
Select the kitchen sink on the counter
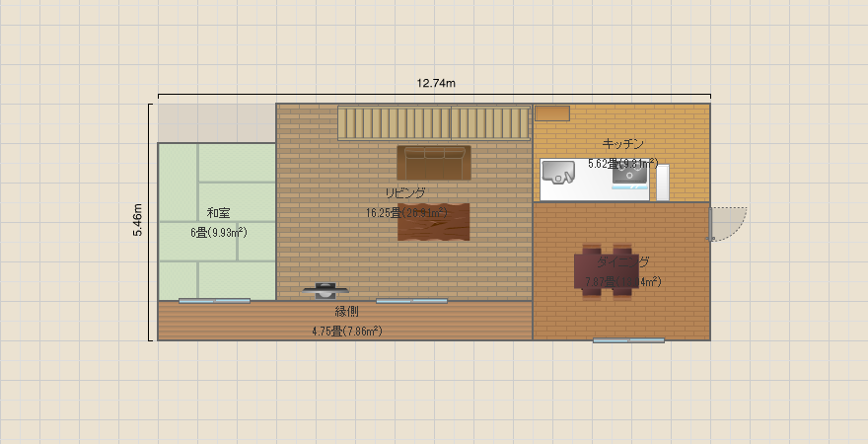(558, 173)
